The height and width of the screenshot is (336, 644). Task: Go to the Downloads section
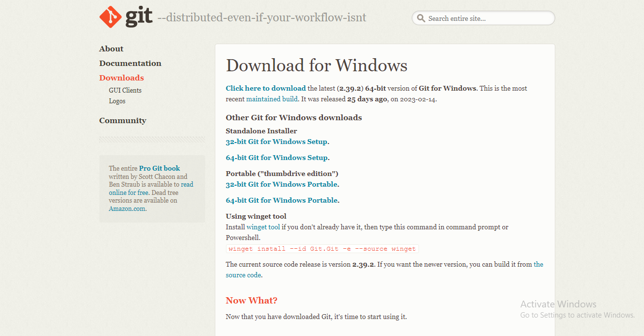pyautogui.click(x=121, y=78)
